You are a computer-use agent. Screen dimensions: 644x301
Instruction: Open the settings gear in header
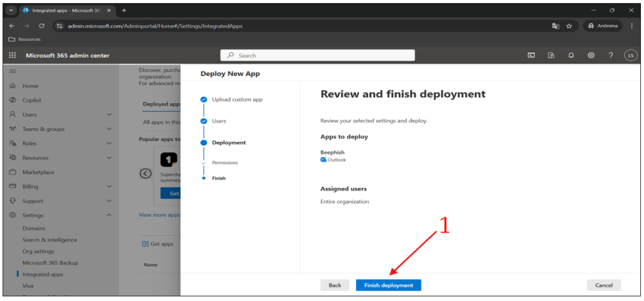tap(591, 55)
